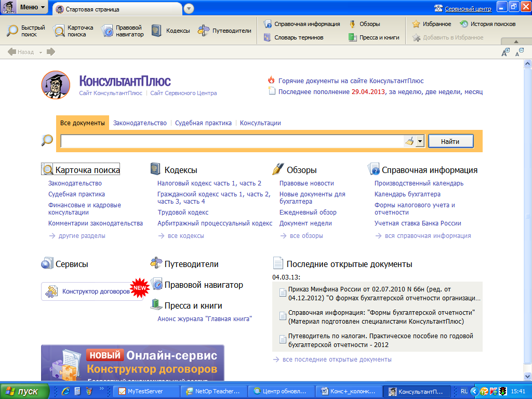Viewport: 532px width, 399px height.
Task: Open the tab list dropdown button
Action: pyautogui.click(x=189, y=9)
